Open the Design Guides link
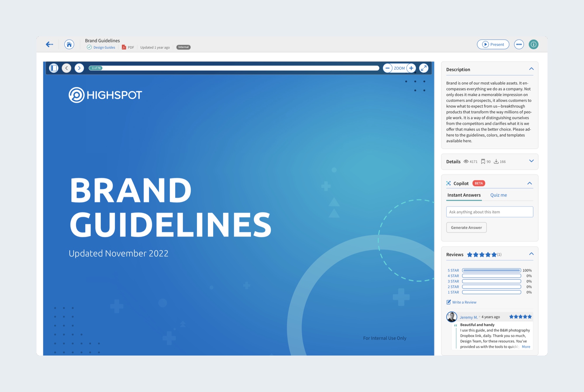 pyautogui.click(x=104, y=47)
